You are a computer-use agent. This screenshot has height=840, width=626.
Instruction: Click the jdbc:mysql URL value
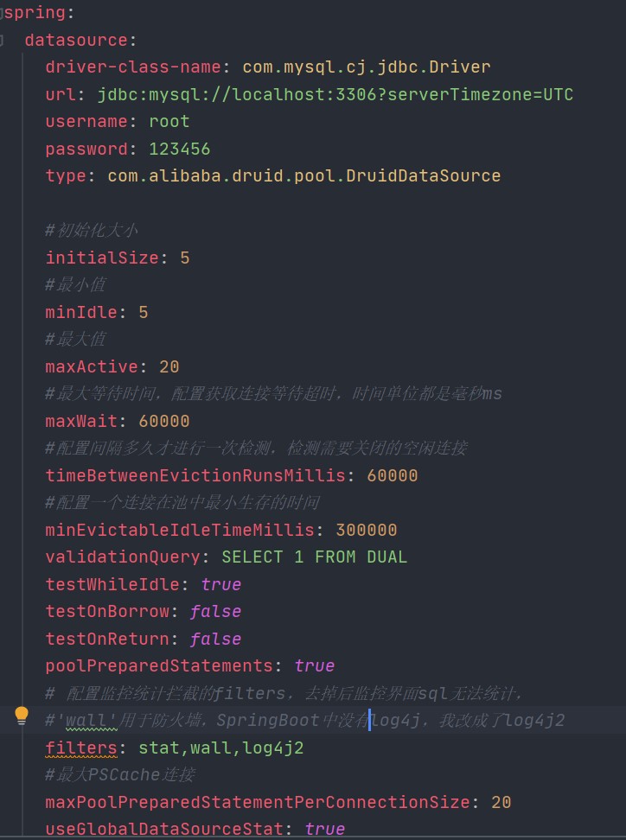[x=335, y=95]
